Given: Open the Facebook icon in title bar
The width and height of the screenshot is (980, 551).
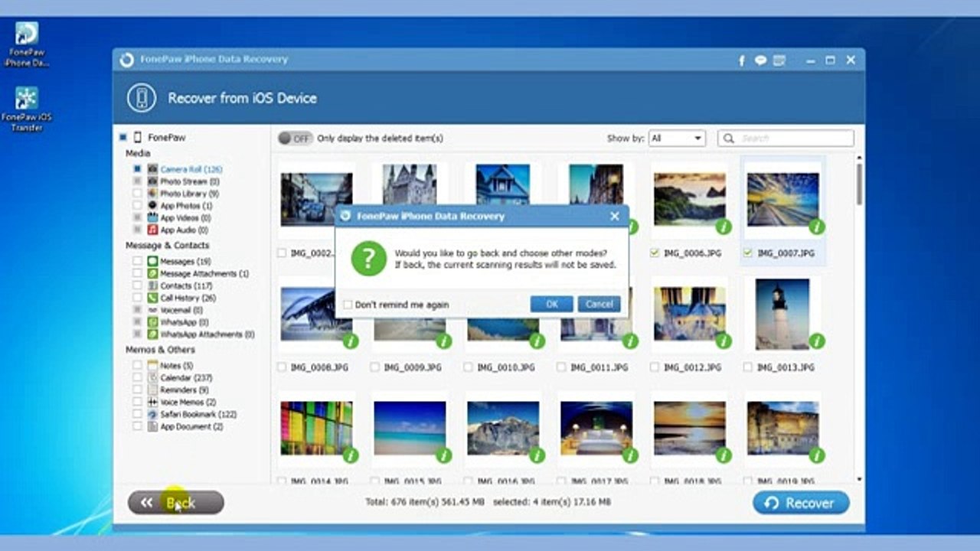Looking at the screenshot, I should click(x=742, y=60).
